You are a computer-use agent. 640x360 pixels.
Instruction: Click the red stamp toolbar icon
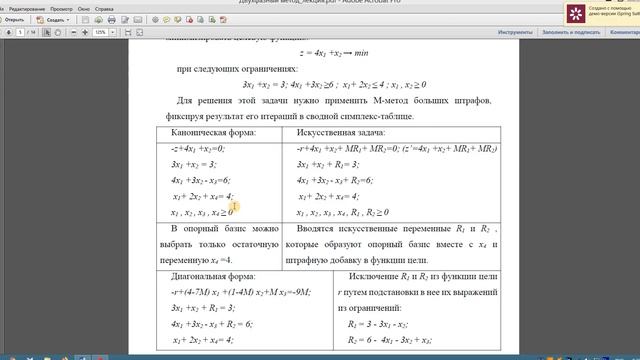(189, 20)
